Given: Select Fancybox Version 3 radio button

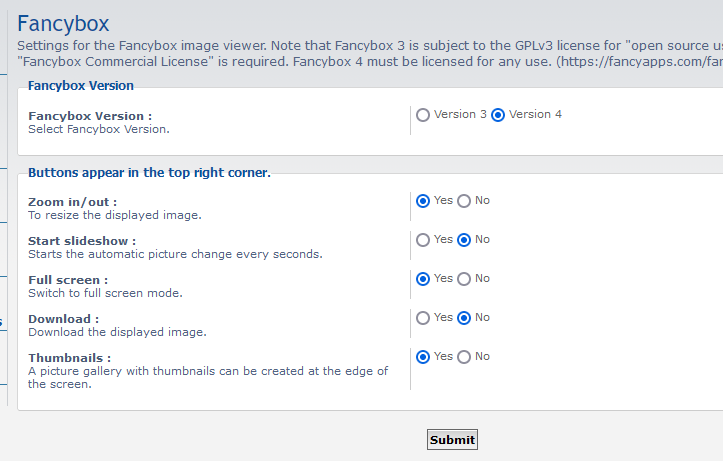Looking at the screenshot, I should click(423, 115).
